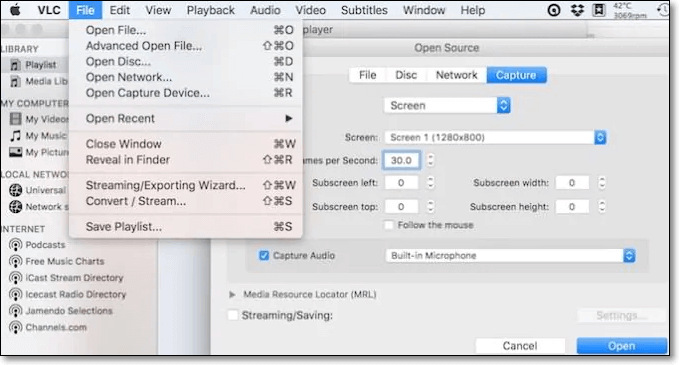Click the Settings... button
Screen dimensions: 679x365
coord(621,316)
